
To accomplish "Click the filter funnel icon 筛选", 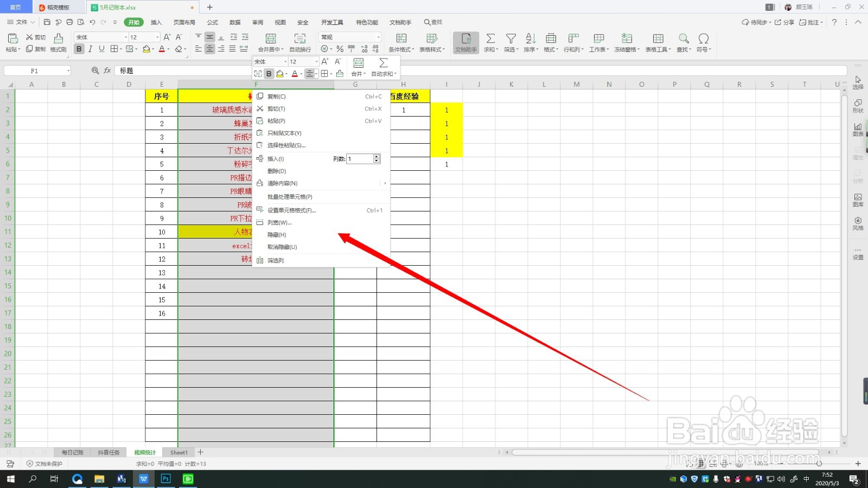I will point(511,38).
